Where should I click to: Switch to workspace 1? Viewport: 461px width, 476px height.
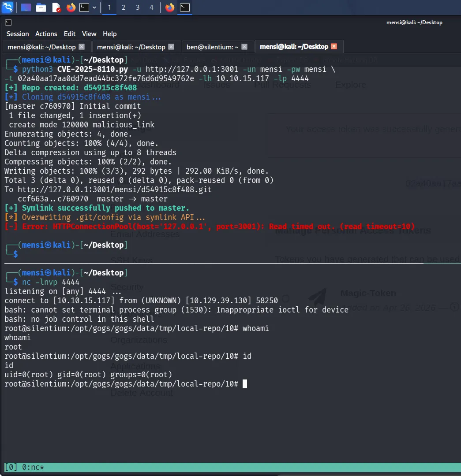[x=109, y=7]
